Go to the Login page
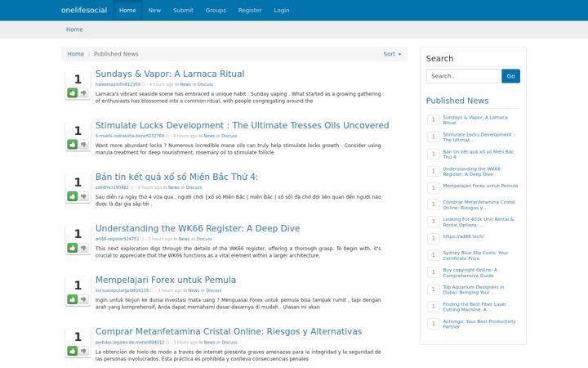This screenshot has height=368, width=588. click(282, 10)
